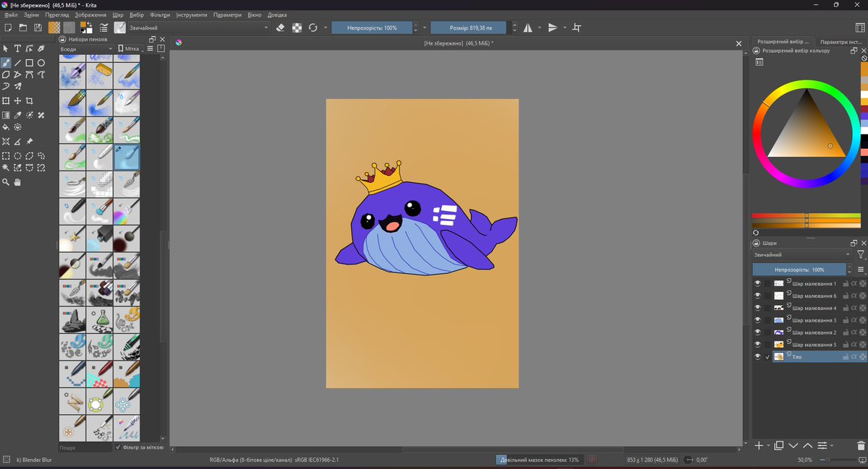The image size is (868, 469).
Task: Click the horizontal mirror tool icon
Action: [x=527, y=27]
